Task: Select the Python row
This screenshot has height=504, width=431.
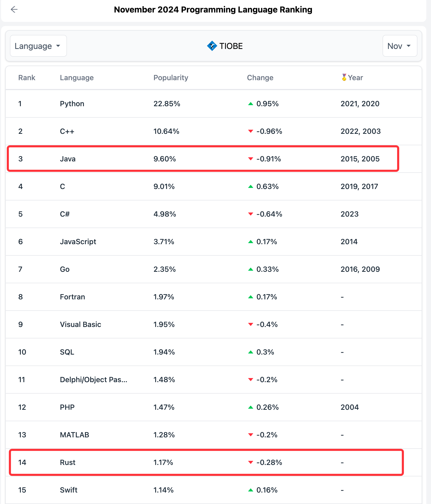Action: (x=72, y=104)
